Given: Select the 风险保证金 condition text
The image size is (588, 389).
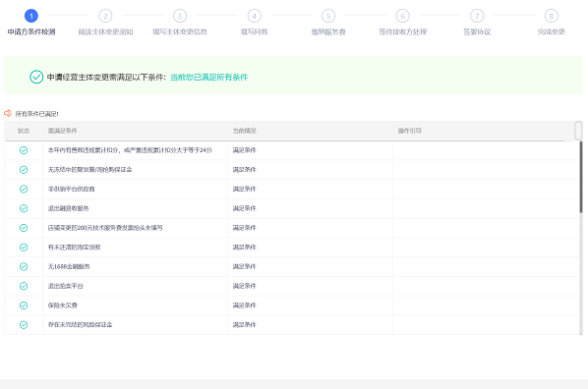Looking at the screenshot, I should (x=80, y=325).
